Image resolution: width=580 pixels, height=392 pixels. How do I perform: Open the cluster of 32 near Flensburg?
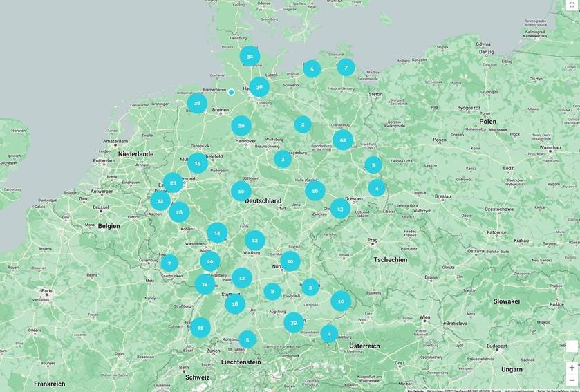[x=250, y=56]
